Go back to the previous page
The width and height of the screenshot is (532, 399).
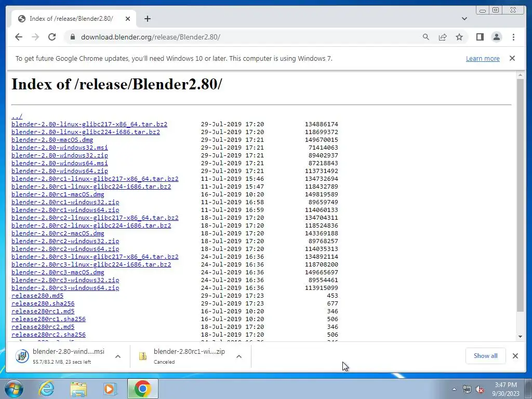tap(19, 37)
